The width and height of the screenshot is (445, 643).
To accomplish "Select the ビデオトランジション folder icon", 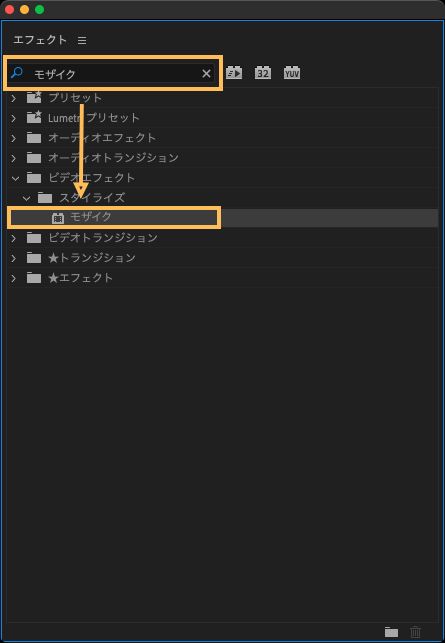I will tap(34, 238).
